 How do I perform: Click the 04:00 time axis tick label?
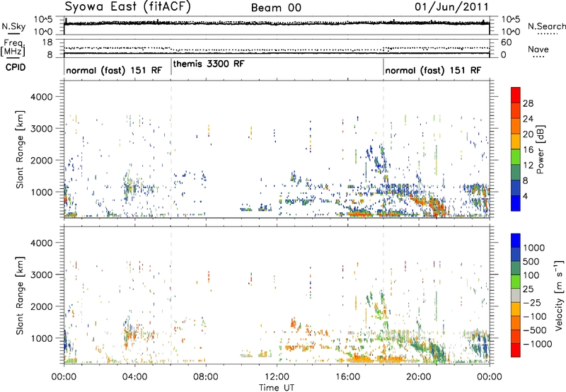[x=134, y=377]
